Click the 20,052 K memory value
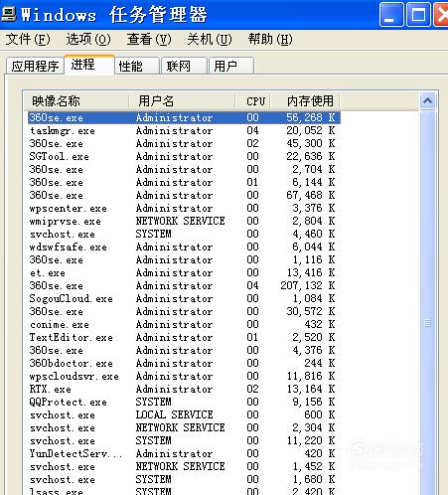This screenshot has width=448, height=495. (x=311, y=130)
